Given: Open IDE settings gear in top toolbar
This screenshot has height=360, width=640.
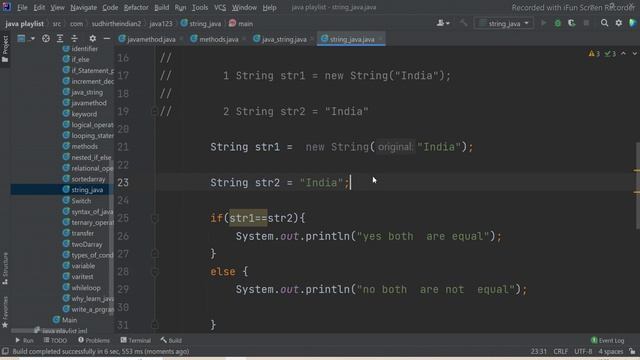Looking at the screenshot, I should click(619, 23).
